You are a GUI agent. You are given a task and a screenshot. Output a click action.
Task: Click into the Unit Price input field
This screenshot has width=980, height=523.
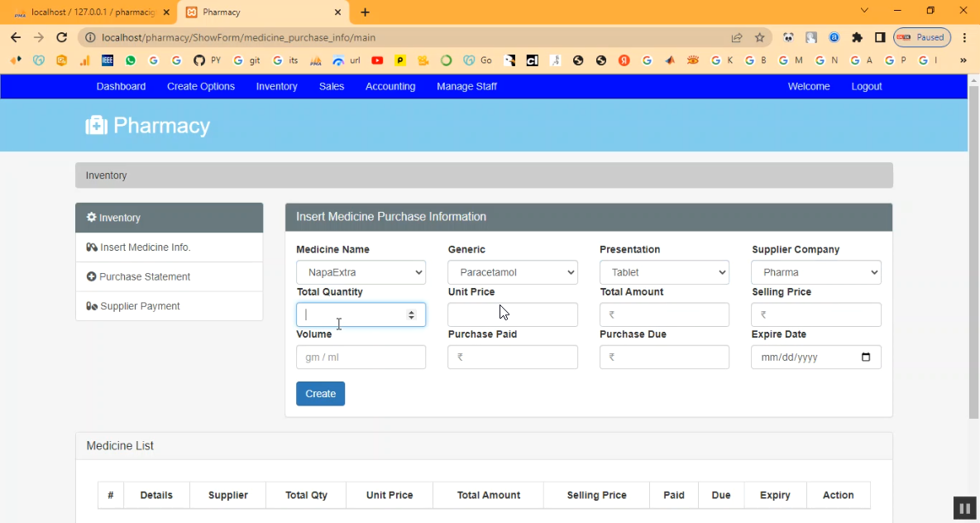(512, 314)
